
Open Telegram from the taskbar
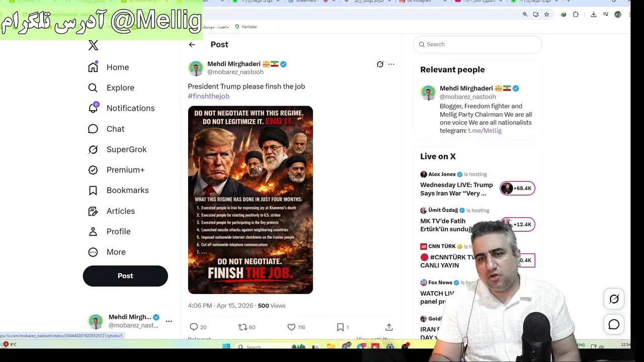[x=361, y=346]
